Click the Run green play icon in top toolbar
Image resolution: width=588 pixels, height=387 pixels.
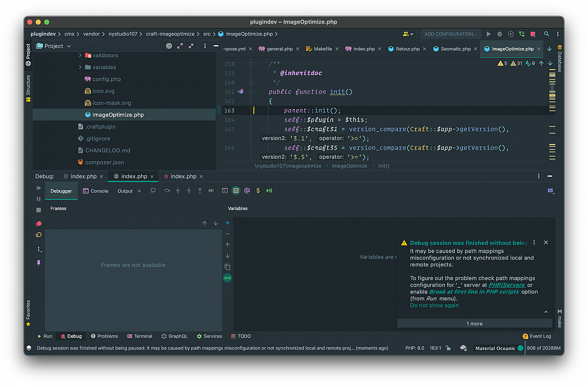pyautogui.click(x=489, y=34)
